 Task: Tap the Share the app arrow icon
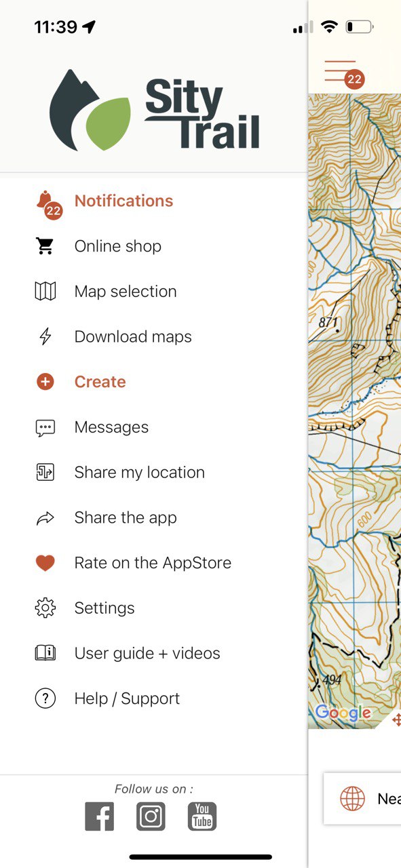(45, 519)
